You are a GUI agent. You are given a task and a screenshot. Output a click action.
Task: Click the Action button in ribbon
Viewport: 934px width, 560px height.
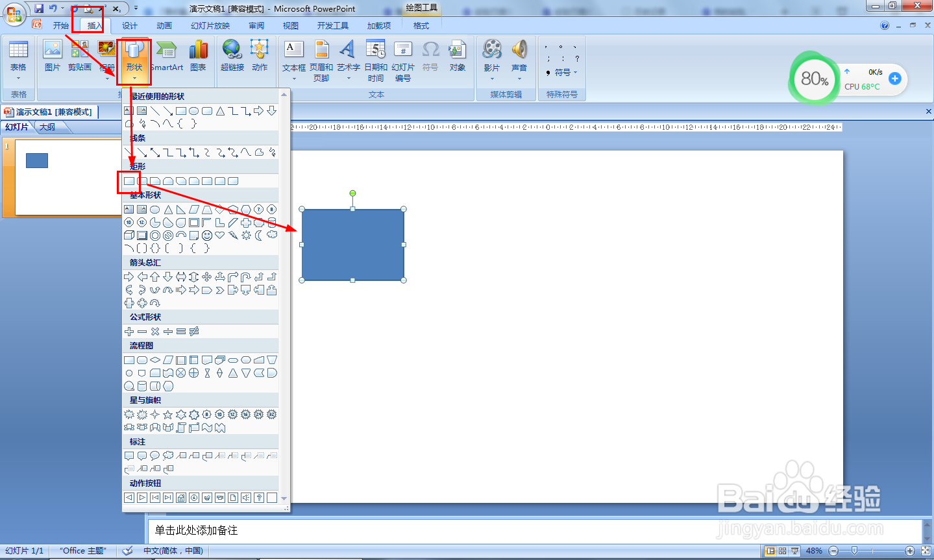click(260, 56)
